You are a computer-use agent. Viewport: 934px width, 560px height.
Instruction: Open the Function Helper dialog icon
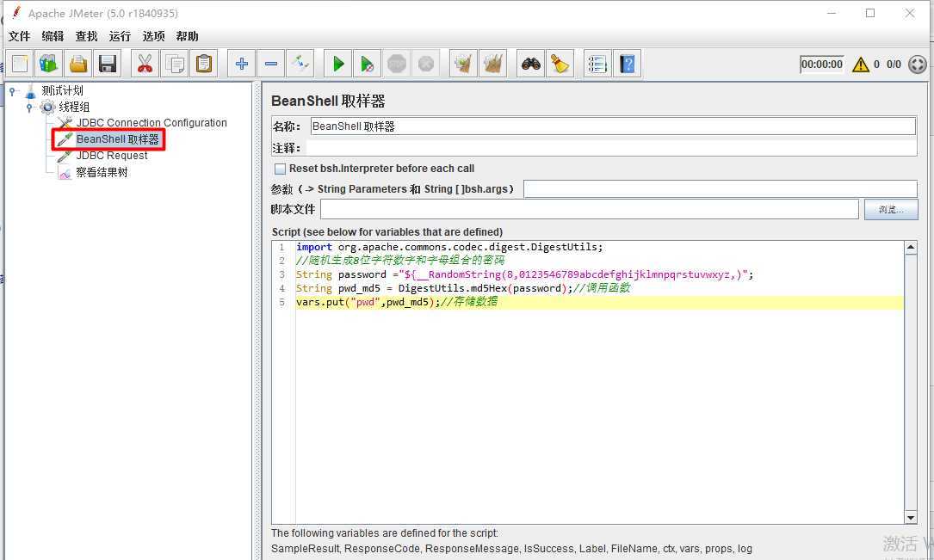point(597,64)
